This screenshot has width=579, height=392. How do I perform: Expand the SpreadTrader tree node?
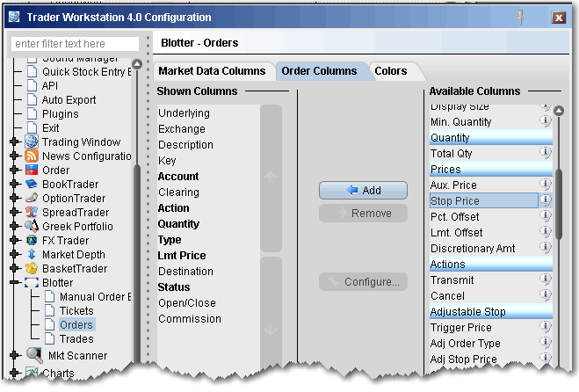15,212
